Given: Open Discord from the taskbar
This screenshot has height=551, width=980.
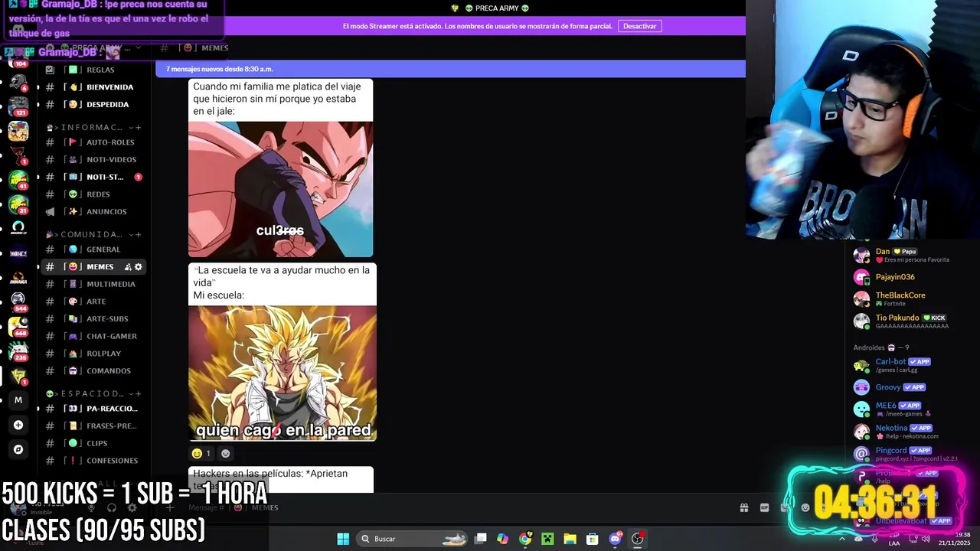Looking at the screenshot, I should tap(615, 539).
